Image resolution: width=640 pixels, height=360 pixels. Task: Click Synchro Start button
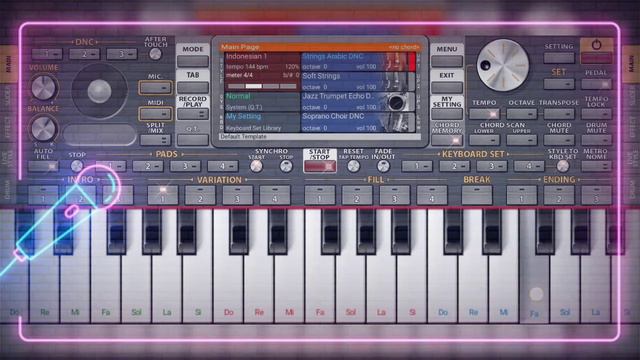point(256,166)
